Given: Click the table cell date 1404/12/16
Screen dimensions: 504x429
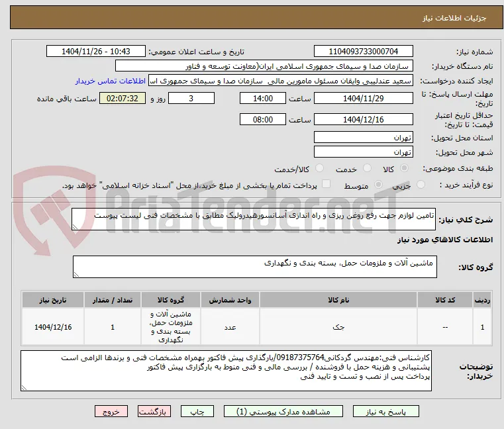Looking at the screenshot, I should tap(53, 327).
